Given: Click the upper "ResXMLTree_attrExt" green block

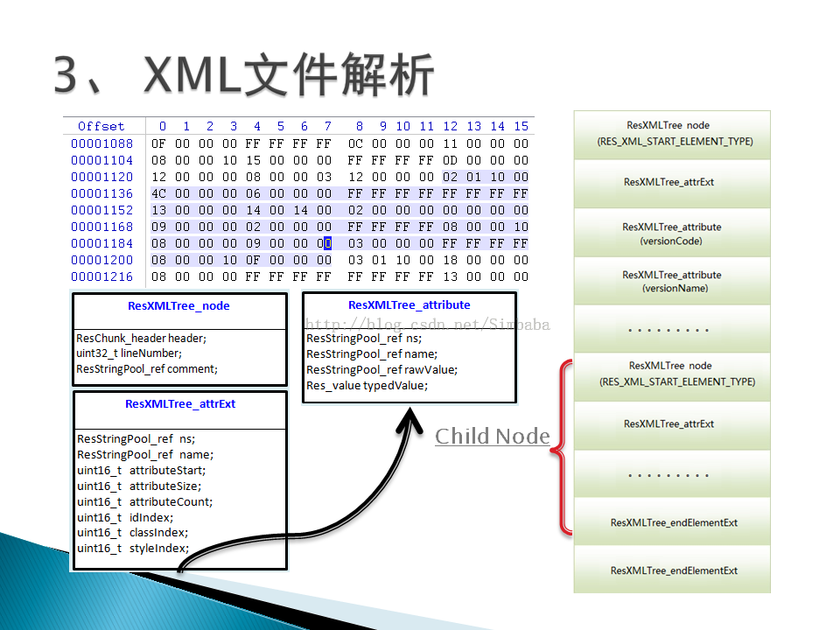Looking at the screenshot, I should click(672, 184).
